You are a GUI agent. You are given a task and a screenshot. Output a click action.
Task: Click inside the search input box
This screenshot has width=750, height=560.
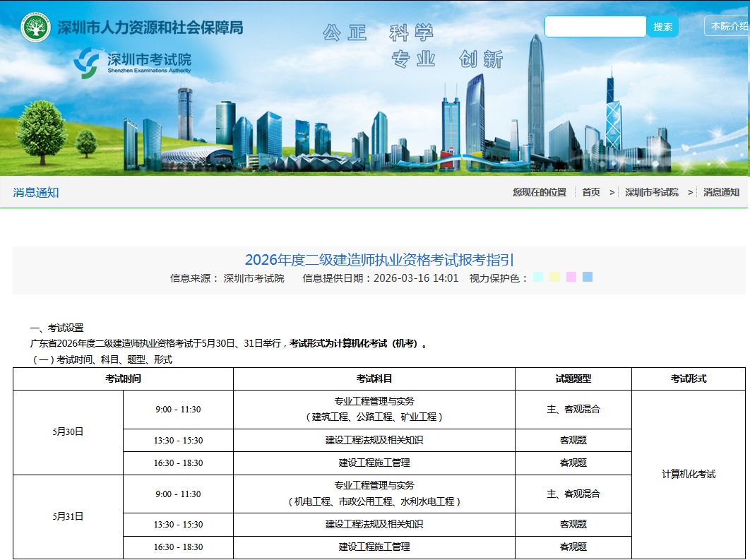pyautogui.click(x=595, y=26)
